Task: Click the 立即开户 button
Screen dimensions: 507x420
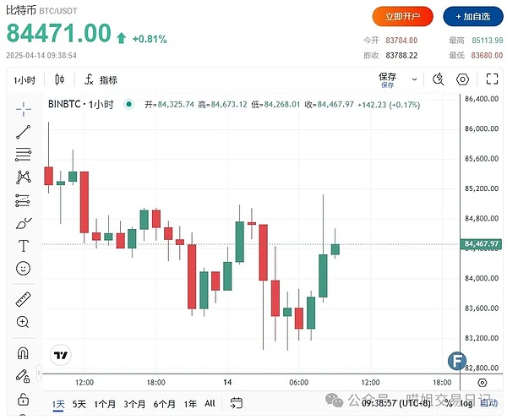Action: 402,16
